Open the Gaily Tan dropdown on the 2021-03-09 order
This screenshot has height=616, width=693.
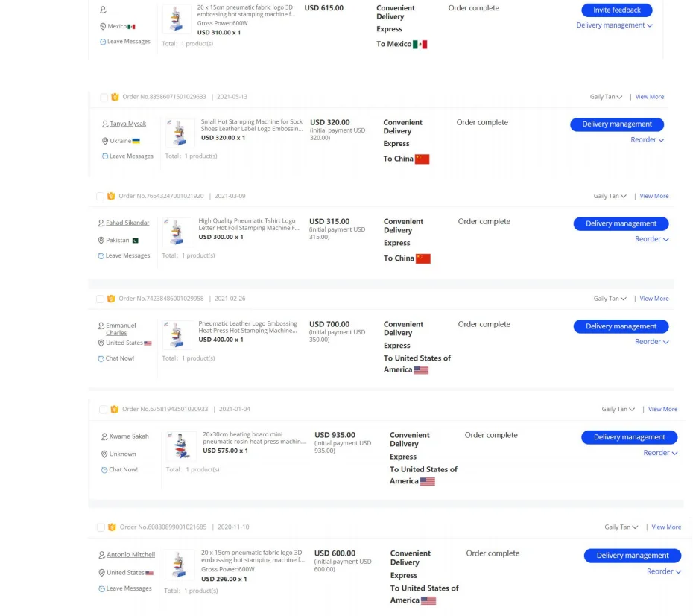tap(610, 196)
